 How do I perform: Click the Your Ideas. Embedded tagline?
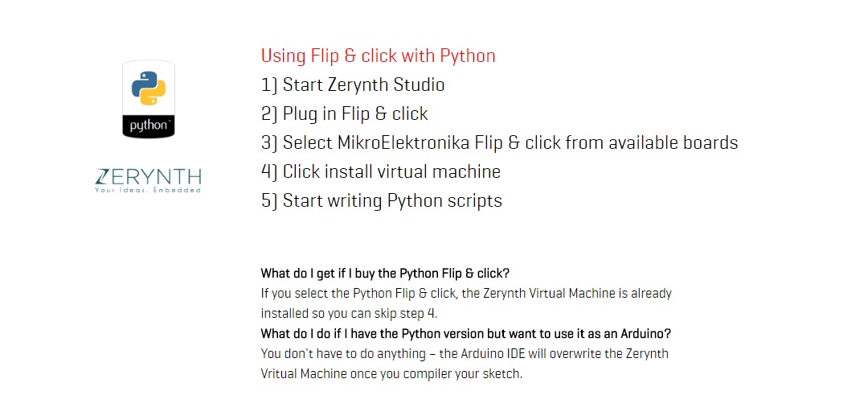(147, 190)
